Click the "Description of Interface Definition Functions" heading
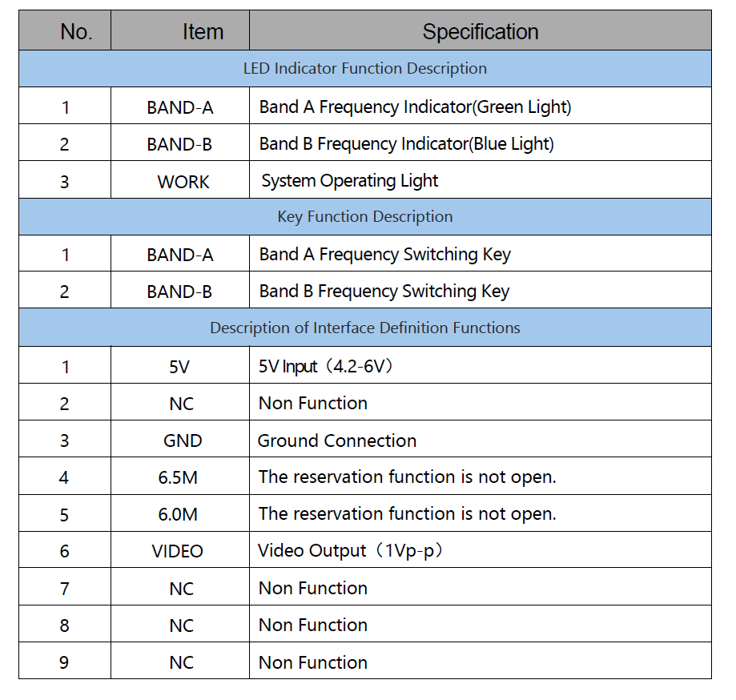This screenshot has width=736, height=700. pyautogui.click(x=364, y=328)
